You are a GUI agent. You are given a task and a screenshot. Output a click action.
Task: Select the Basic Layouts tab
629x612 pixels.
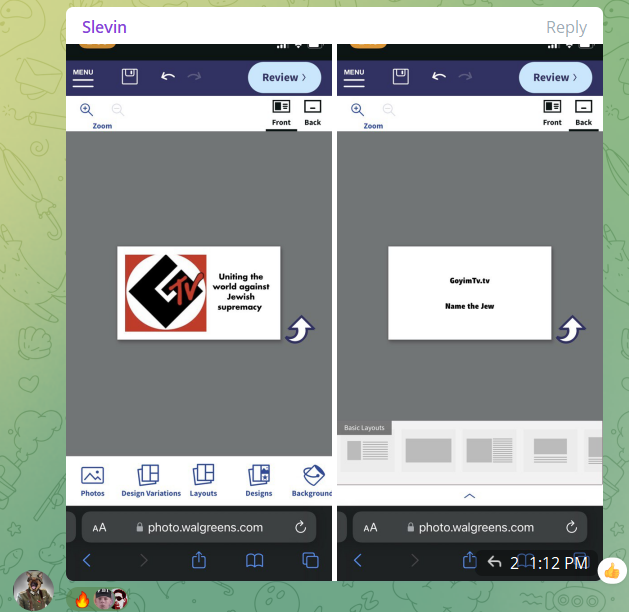[x=364, y=428]
